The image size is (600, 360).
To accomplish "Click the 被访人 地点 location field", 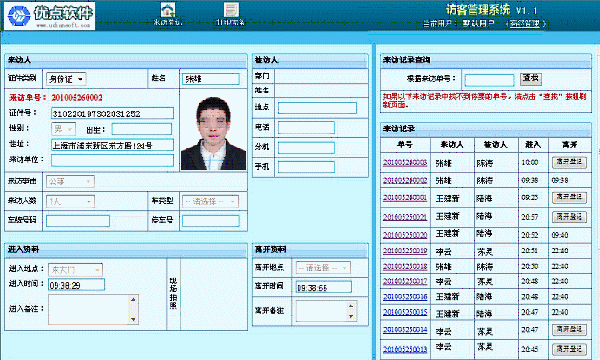I will point(317,108).
